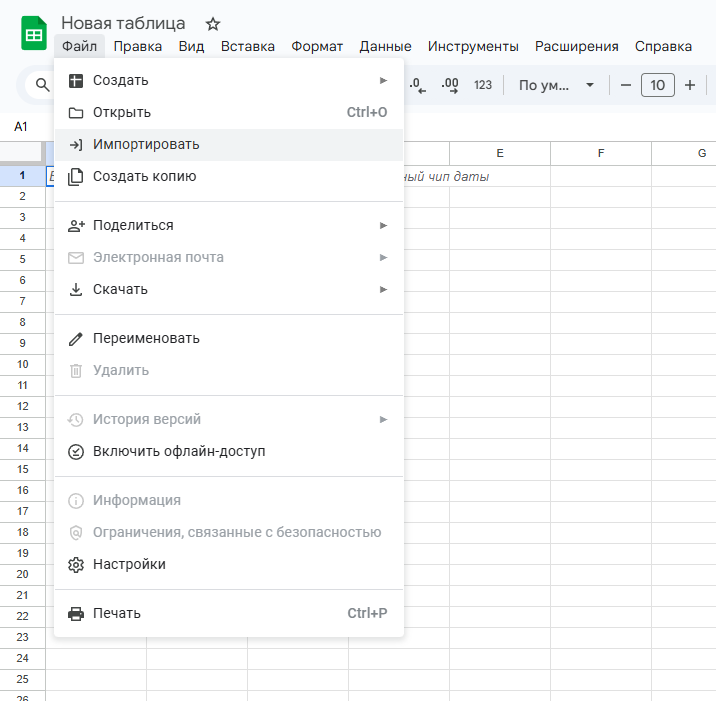Expand the Скачать submenu
Viewport: 716px width, 701px height.
(229, 290)
